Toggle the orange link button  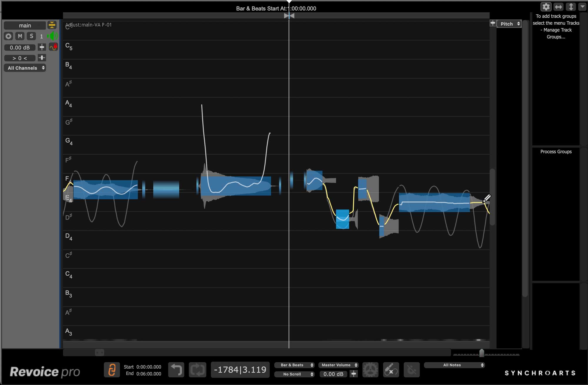(x=112, y=370)
